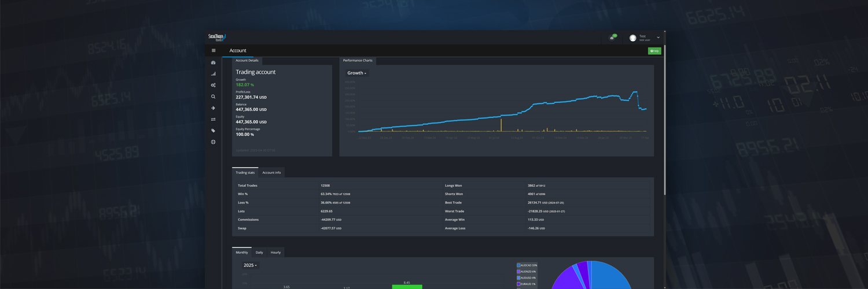
Task: Open the tag sidebar icon
Action: point(214,131)
